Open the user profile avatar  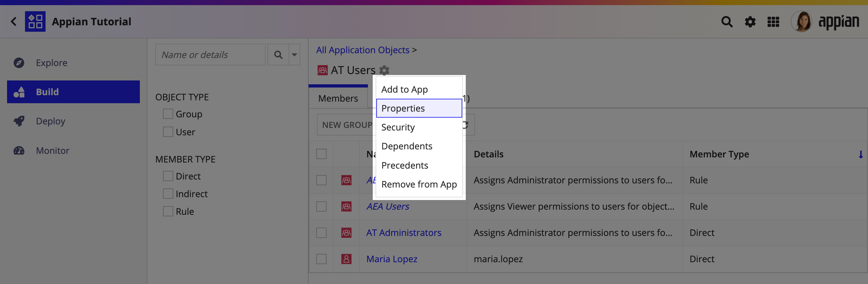pyautogui.click(x=801, y=21)
